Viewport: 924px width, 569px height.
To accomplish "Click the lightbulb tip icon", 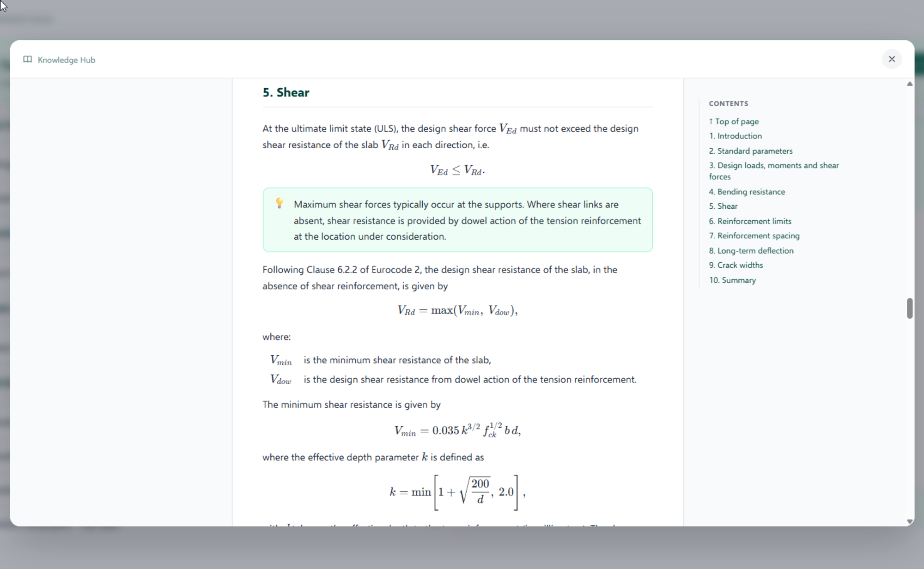I will (280, 203).
